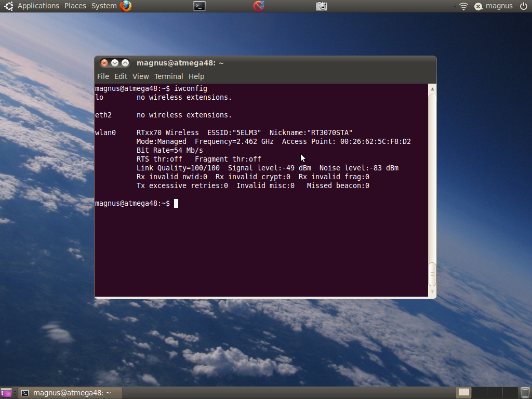Open the terminal File menu
Screen dimensions: 532x399
(x=103, y=76)
